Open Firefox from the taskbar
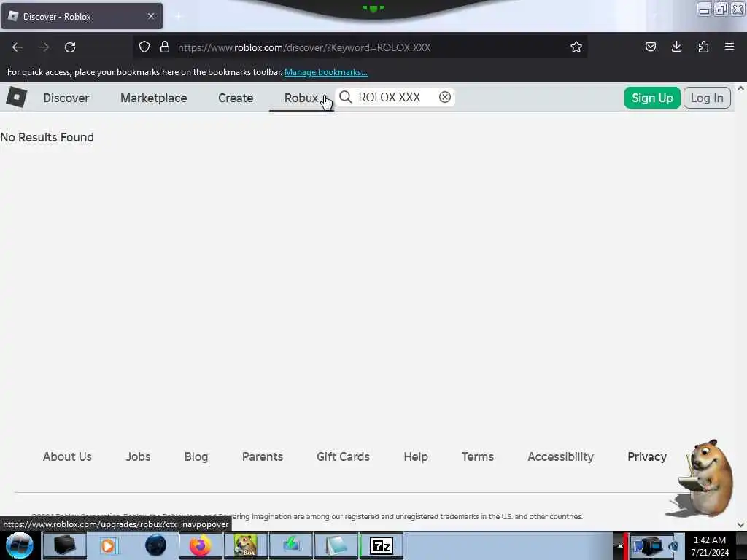 point(200,545)
